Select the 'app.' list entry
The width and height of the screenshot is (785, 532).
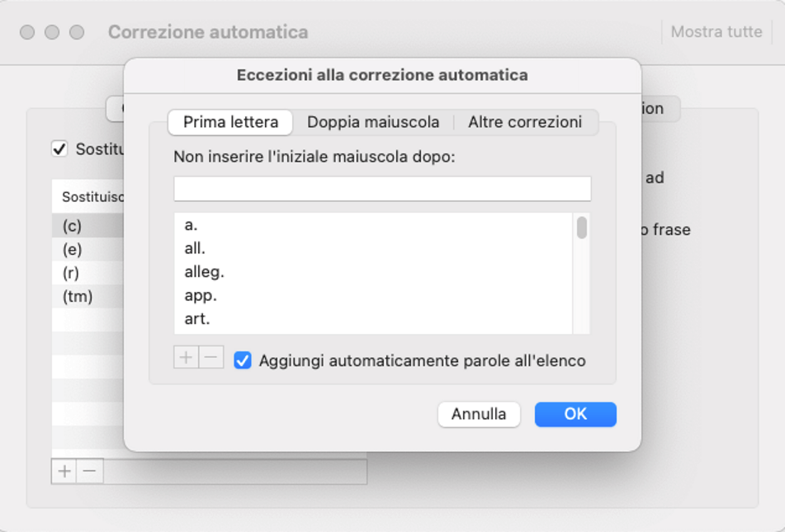(373, 295)
